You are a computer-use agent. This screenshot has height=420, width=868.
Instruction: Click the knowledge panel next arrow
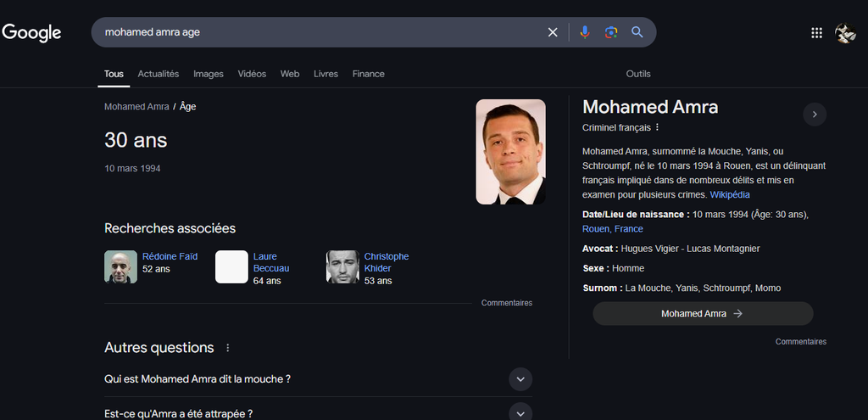[x=815, y=114]
